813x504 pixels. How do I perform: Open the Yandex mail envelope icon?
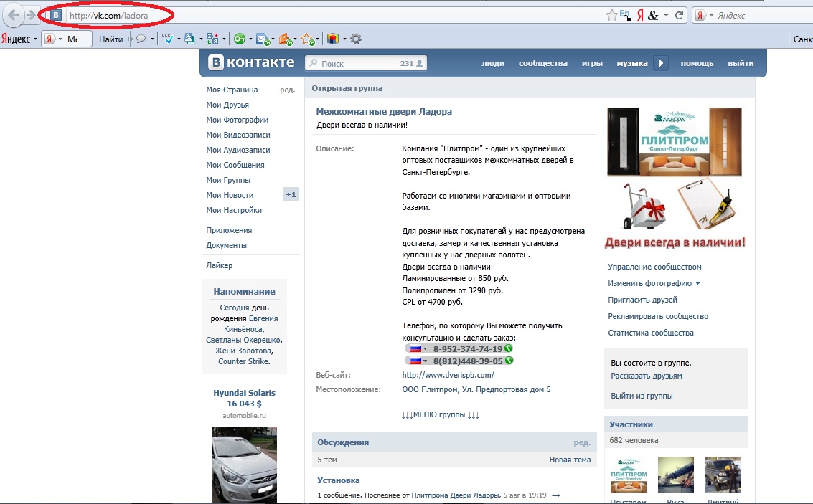[263, 39]
